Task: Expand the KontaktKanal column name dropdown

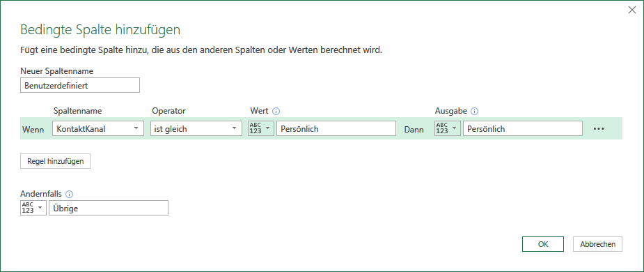Action: point(98,128)
